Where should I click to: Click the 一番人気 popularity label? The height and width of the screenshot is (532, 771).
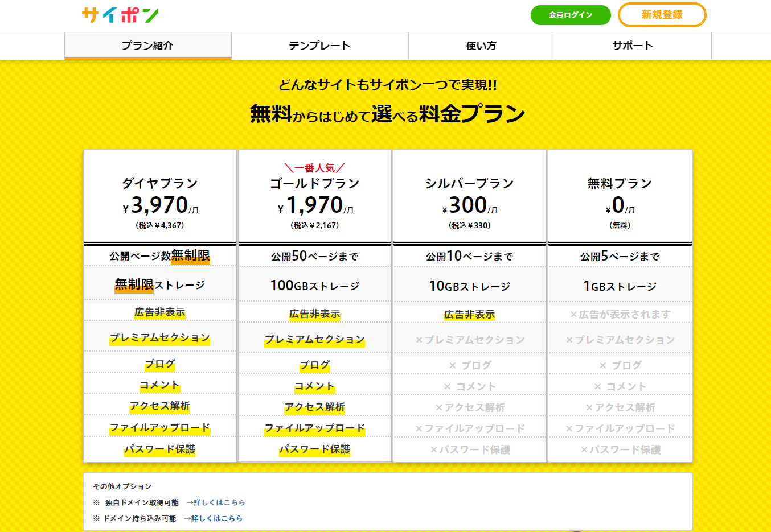315,168
